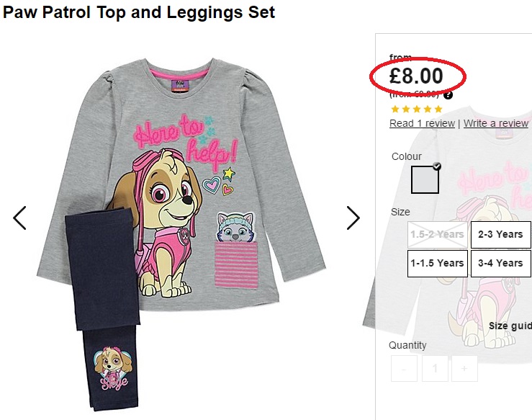Viewport: 532px width, 420px height.
Task: Select the grey colour swatch
Action: point(425,179)
